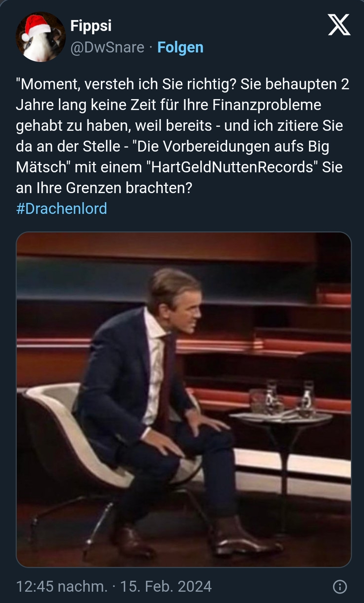Viewport: 364px width, 603px height.
Task: Open Fippsi's guinea pig profile avatar
Action: [x=41, y=37]
